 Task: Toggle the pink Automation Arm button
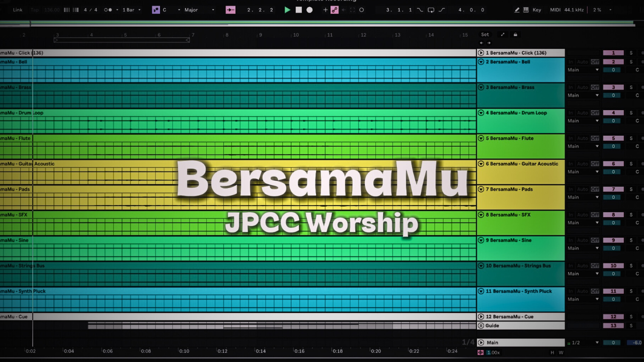[335, 10]
